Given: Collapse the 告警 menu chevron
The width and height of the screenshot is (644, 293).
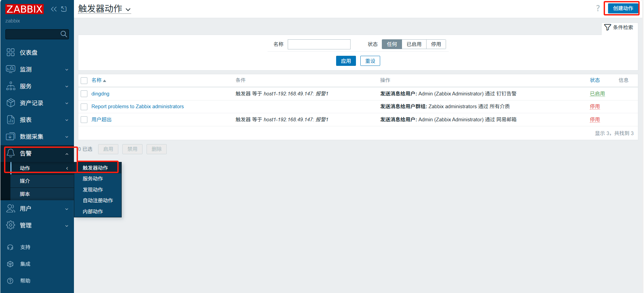Looking at the screenshot, I should [67, 154].
